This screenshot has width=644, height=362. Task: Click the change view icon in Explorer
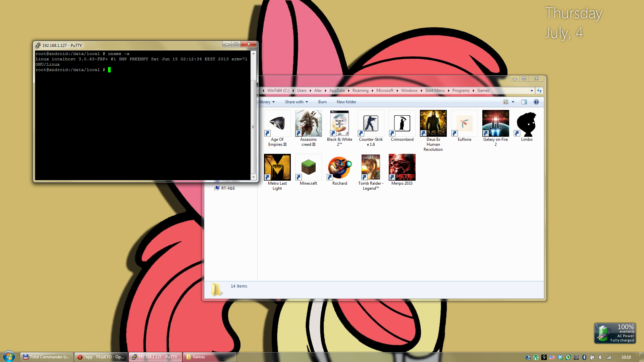pos(505,102)
